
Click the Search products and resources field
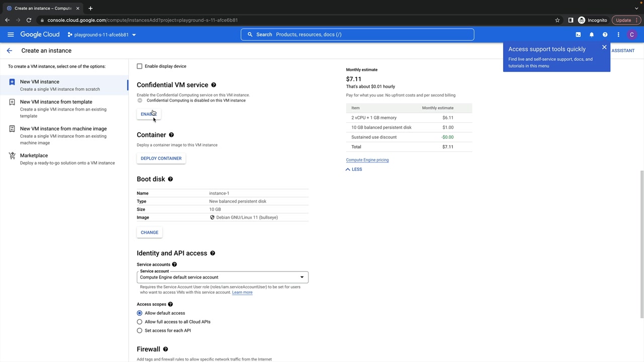click(357, 35)
